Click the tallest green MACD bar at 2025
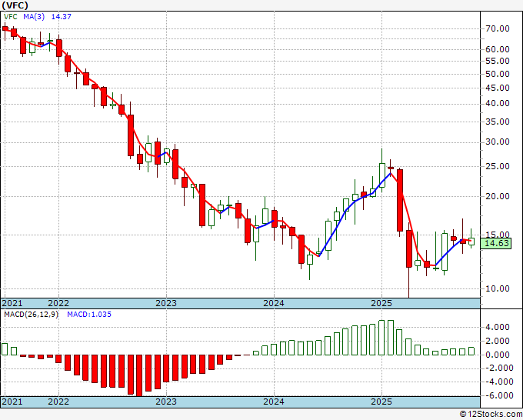 381,338
